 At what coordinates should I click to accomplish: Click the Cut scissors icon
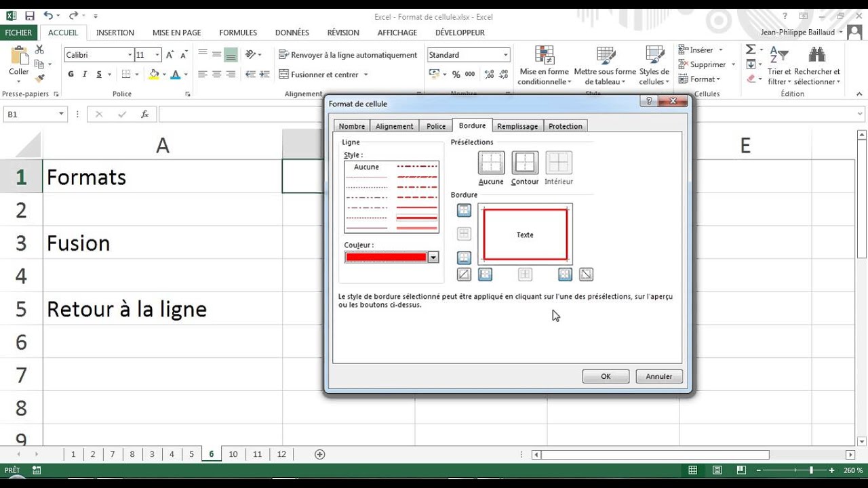click(x=39, y=50)
